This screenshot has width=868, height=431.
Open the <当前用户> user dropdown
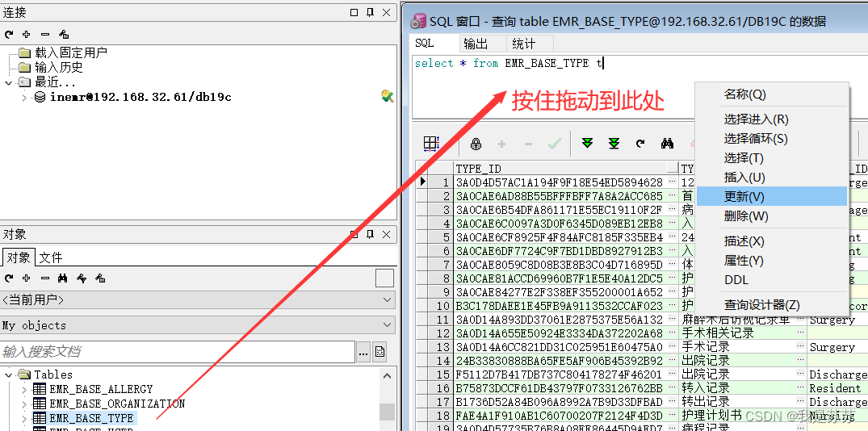click(198, 300)
